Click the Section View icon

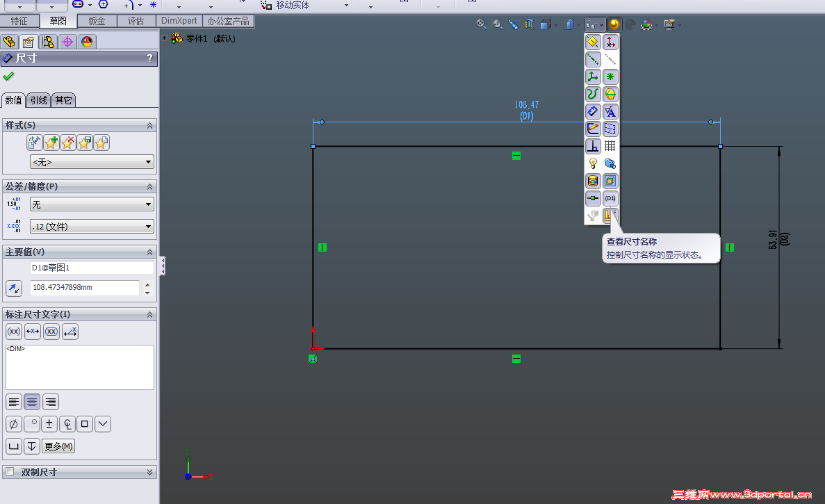[x=530, y=24]
